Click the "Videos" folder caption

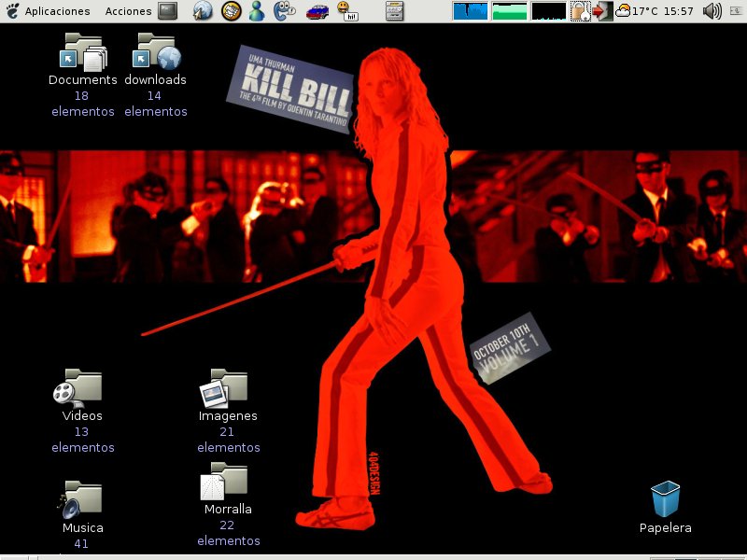[82, 415]
